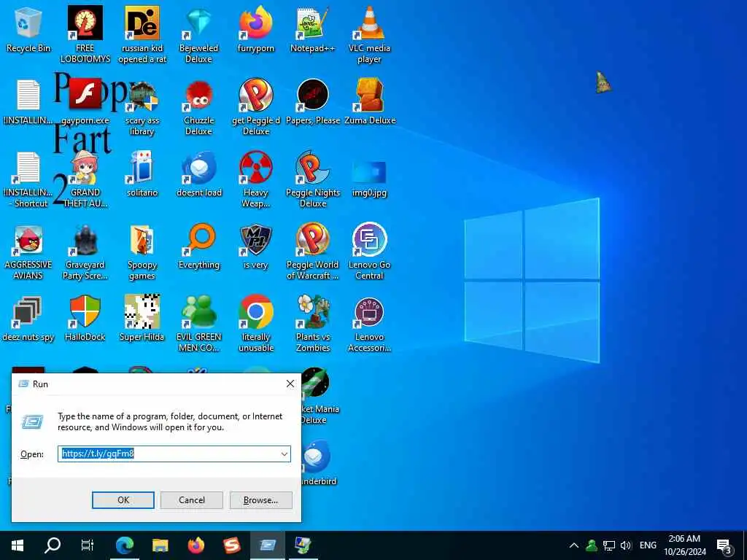Open Bejeweled Deluxe shortcut

point(198,34)
